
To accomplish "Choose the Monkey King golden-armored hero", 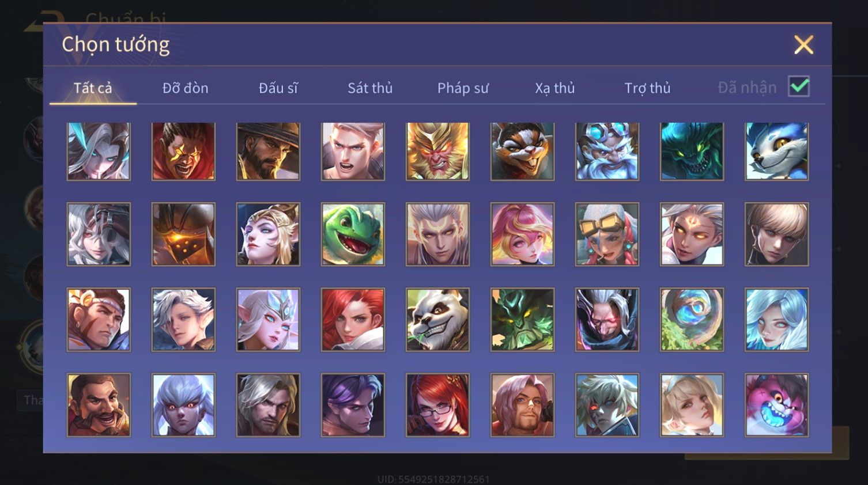I will [x=437, y=151].
